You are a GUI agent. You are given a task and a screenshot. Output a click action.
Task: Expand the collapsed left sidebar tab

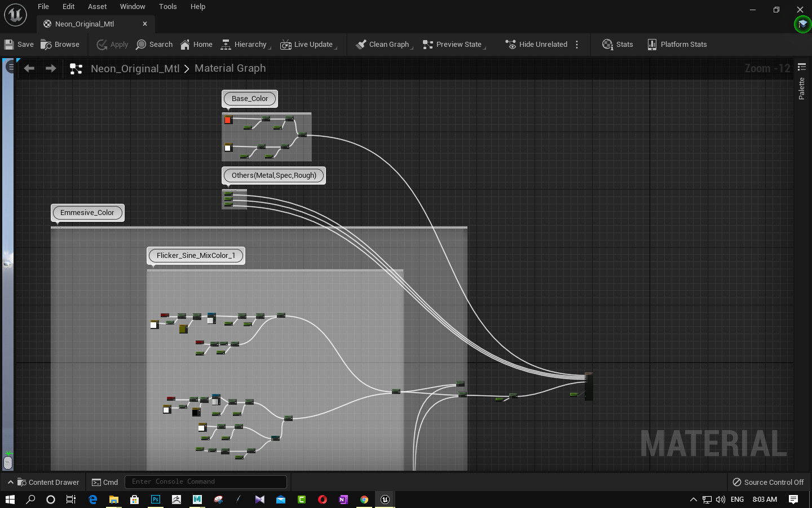tap(10, 67)
